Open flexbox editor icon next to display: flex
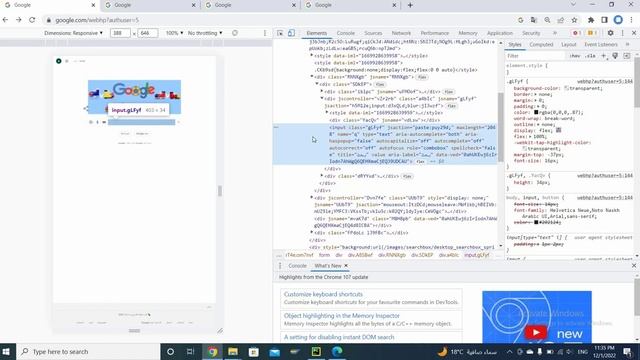Image resolution: width=640 pixels, height=360 pixels. [x=559, y=130]
